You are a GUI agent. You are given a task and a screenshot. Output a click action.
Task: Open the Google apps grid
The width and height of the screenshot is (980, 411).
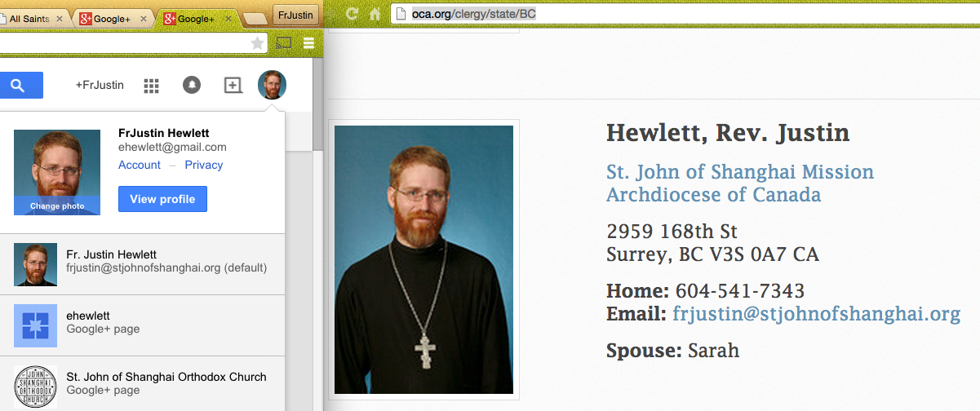pyautogui.click(x=151, y=85)
